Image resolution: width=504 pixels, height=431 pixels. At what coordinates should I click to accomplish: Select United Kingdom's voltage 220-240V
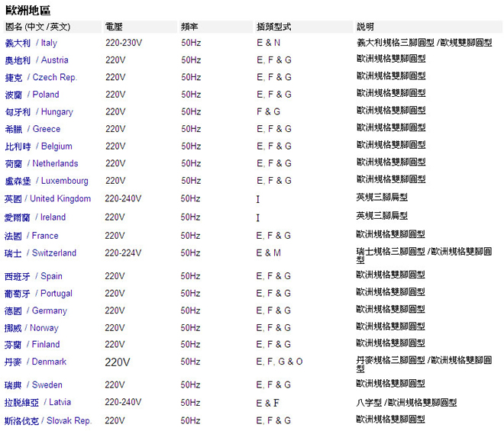(x=123, y=199)
